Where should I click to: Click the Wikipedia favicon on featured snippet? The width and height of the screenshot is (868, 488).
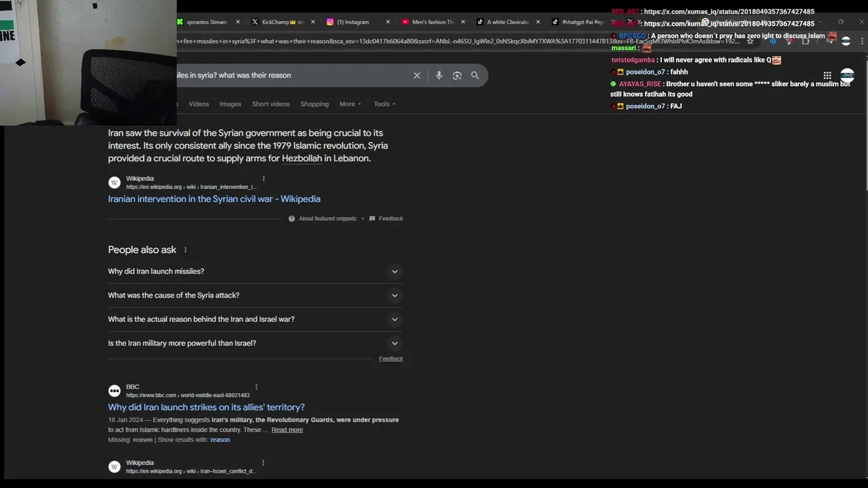point(115,182)
